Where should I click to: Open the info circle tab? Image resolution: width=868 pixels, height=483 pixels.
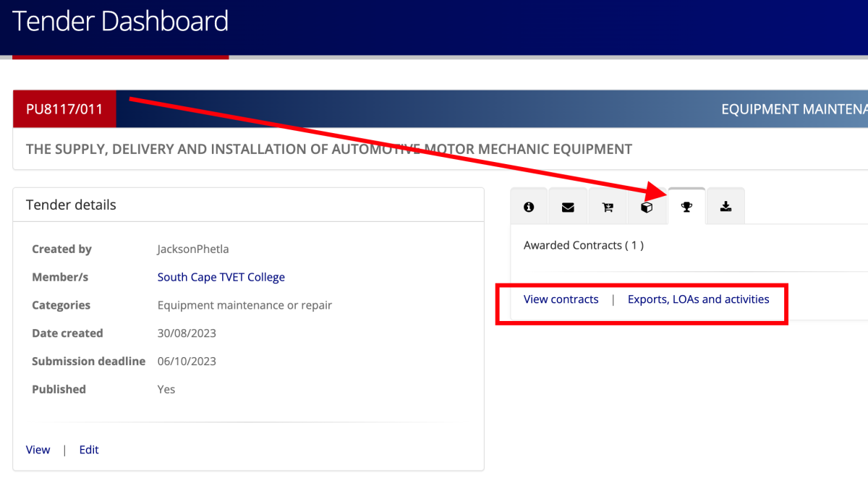[529, 207]
